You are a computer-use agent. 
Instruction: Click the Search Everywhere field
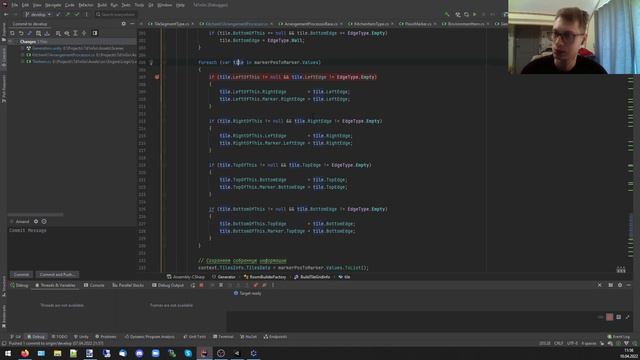coord(116,14)
